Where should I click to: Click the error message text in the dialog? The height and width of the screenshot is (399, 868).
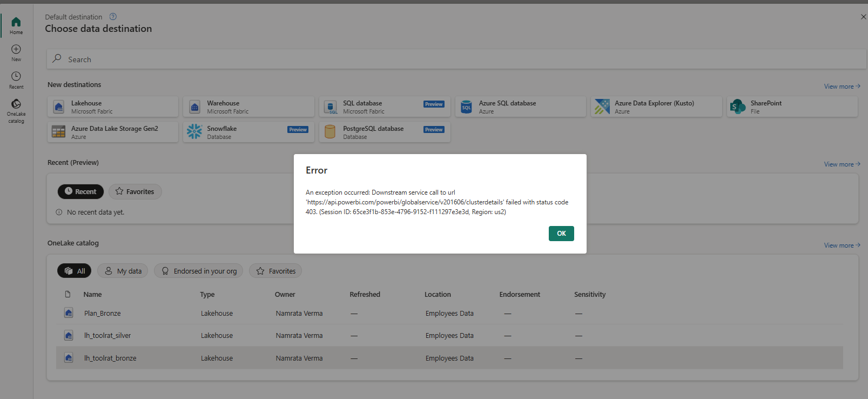437,202
